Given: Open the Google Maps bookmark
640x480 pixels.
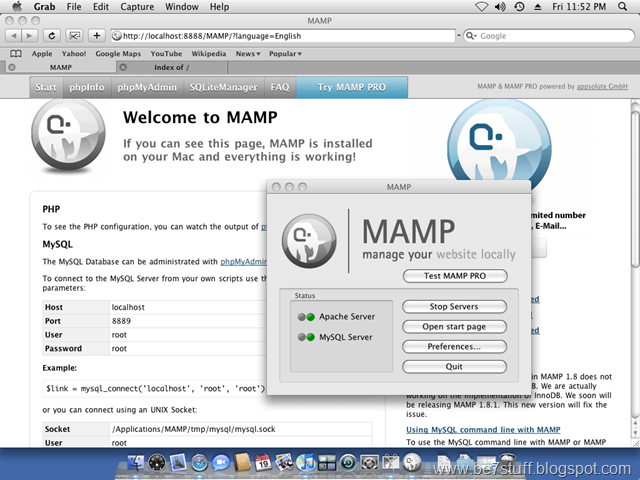Looking at the screenshot, I should pos(118,53).
